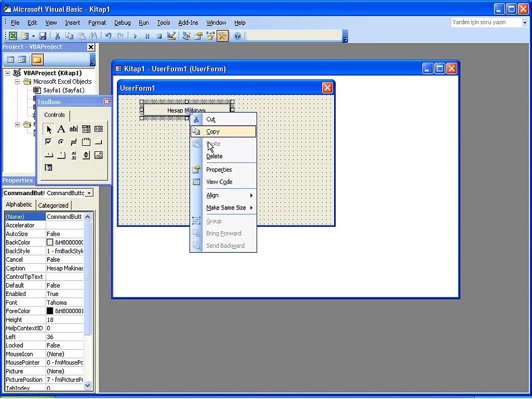
Task: Select the Label control in Toolbox
Action: coord(61,129)
